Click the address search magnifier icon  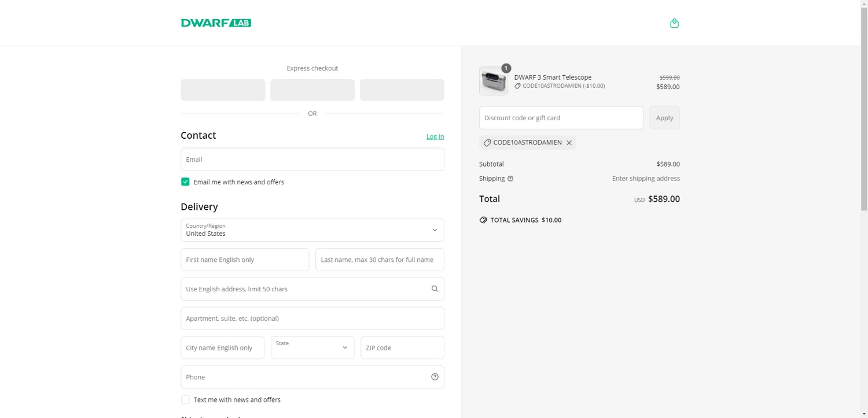[435, 289]
